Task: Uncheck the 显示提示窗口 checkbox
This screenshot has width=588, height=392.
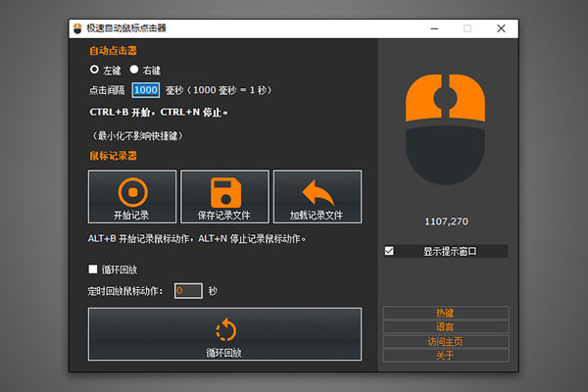Action: tap(389, 251)
